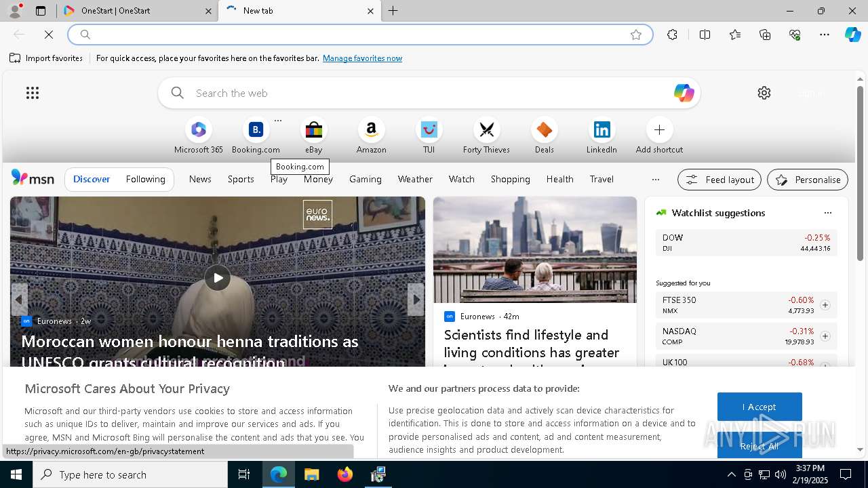
Task: Open the Windows Start menu
Action: (16, 474)
